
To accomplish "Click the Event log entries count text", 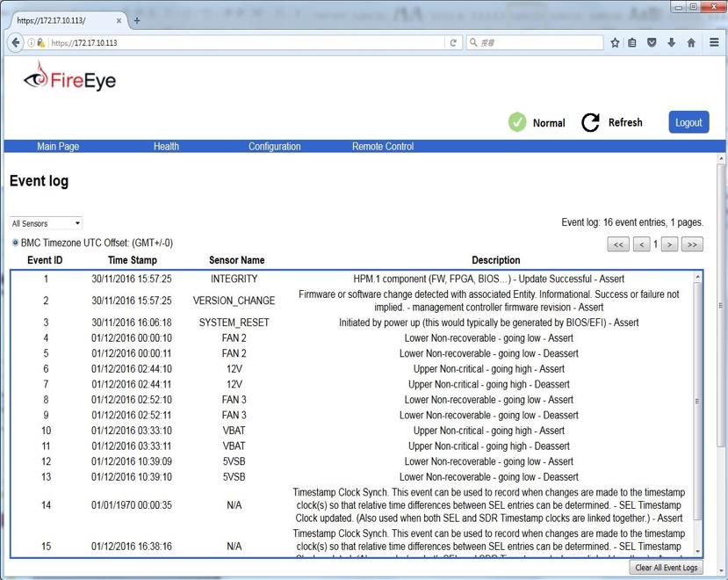I will point(632,222).
